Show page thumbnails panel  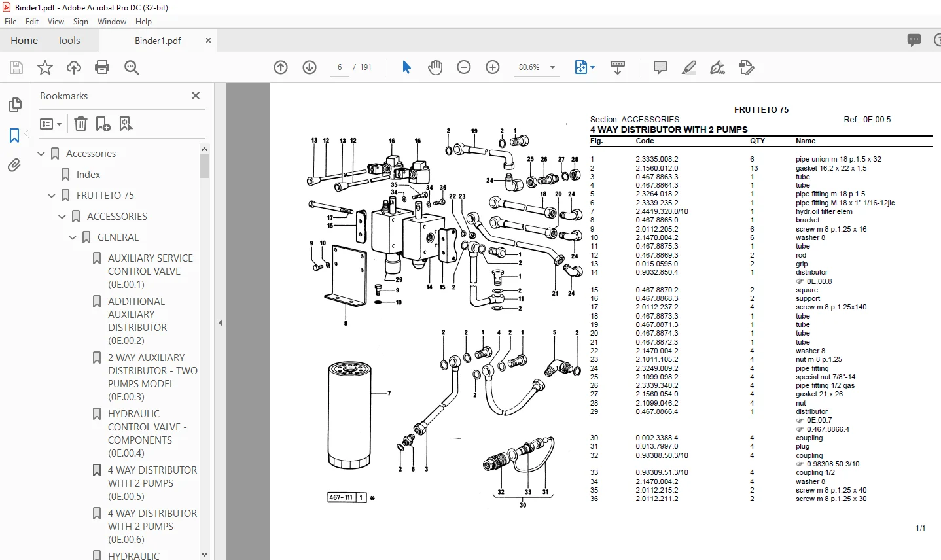tap(14, 105)
